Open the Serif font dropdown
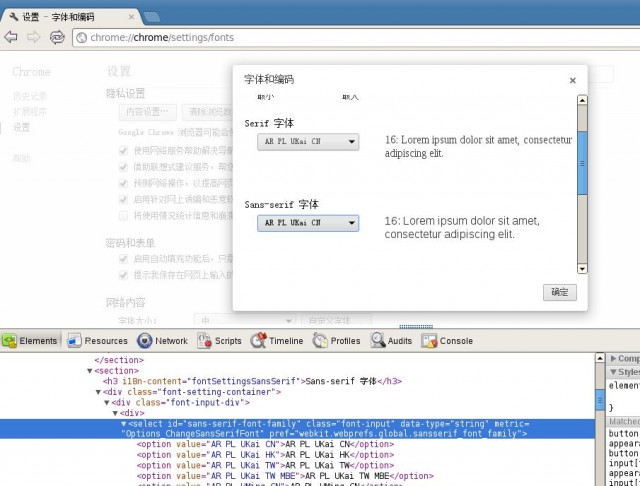 click(x=308, y=142)
